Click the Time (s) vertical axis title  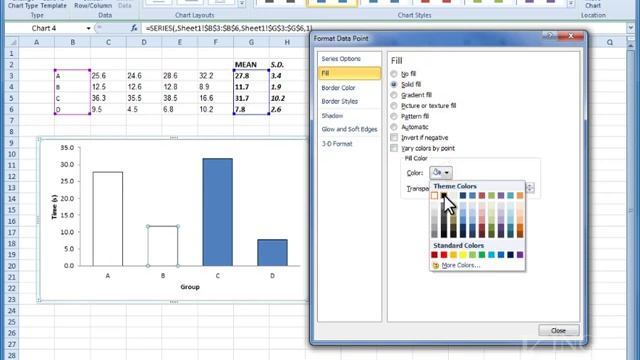tap(54, 207)
